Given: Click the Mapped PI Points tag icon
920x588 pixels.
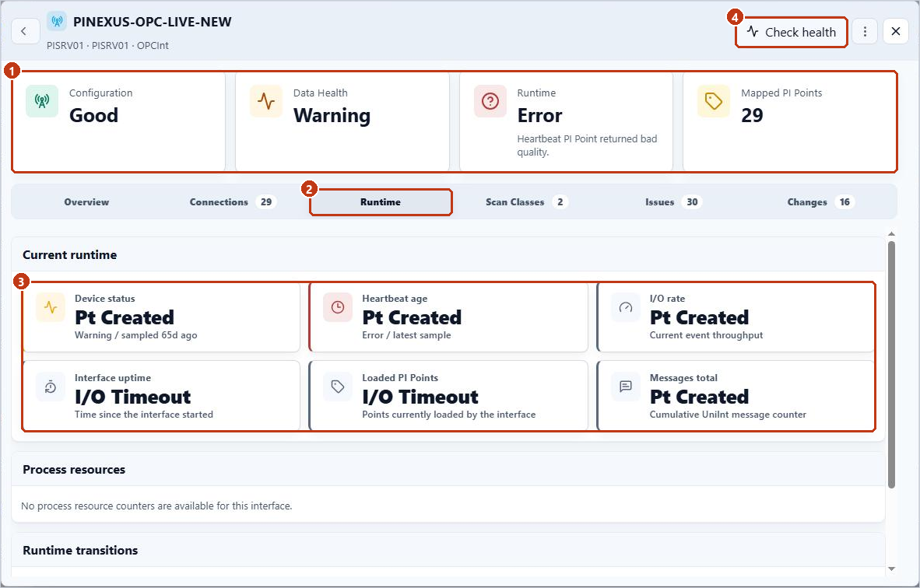Looking at the screenshot, I should pos(713,101).
